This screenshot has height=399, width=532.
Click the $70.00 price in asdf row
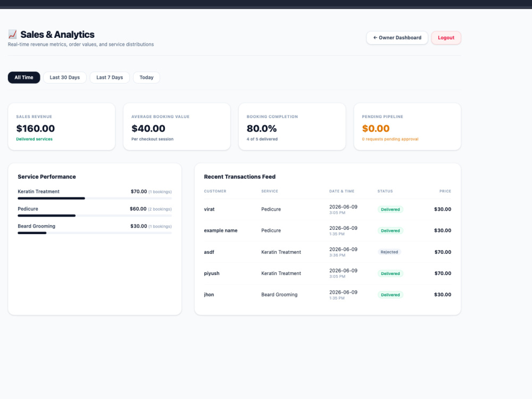click(443, 252)
